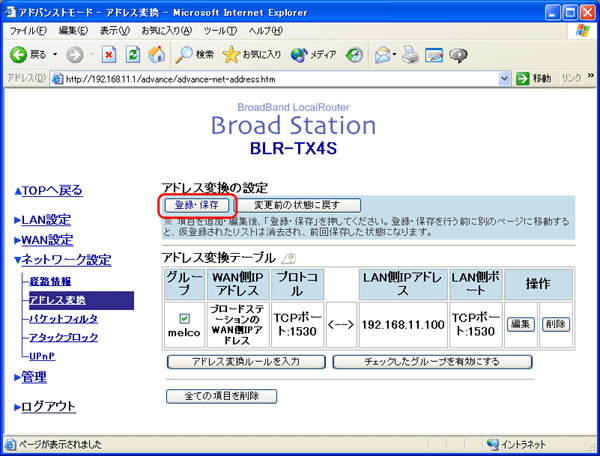The image size is (600, 456).
Task: Open the Media (メディア) toolbar button
Action: [313, 55]
